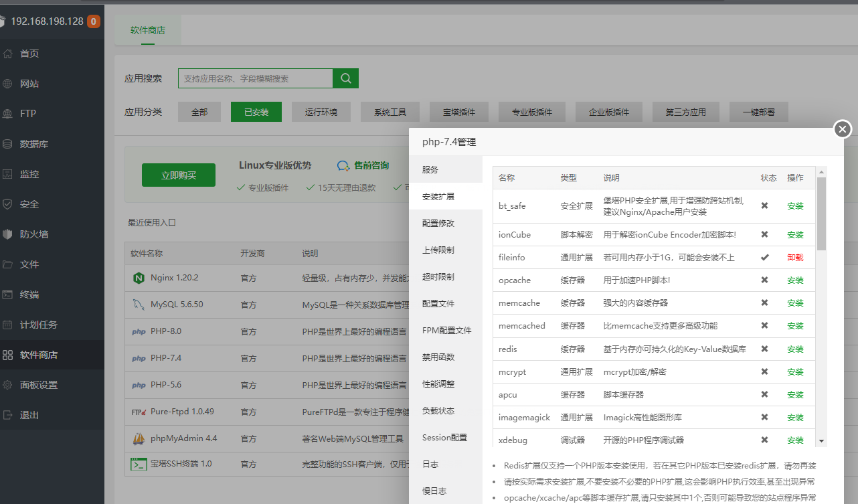
Task: Click 安装 link for redis extension
Action: pyautogui.click(x=795, y=349)
